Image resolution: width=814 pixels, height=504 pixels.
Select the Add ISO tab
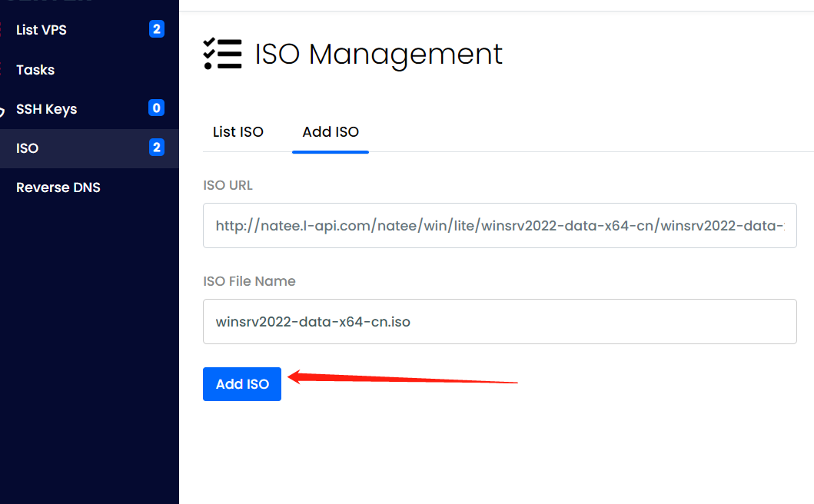point(331,132)
